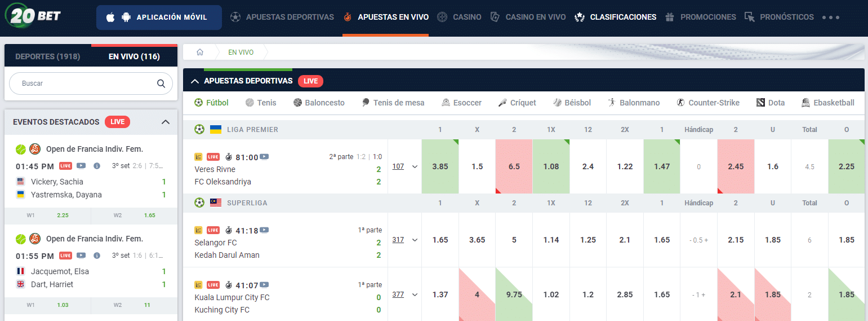Select the Fútbol sport tab

(x=211, y=103)
